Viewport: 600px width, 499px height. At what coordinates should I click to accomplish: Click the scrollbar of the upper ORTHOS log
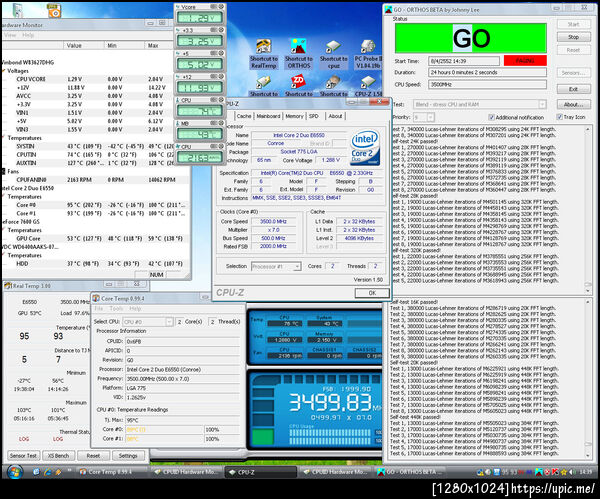tap(588, 209)
